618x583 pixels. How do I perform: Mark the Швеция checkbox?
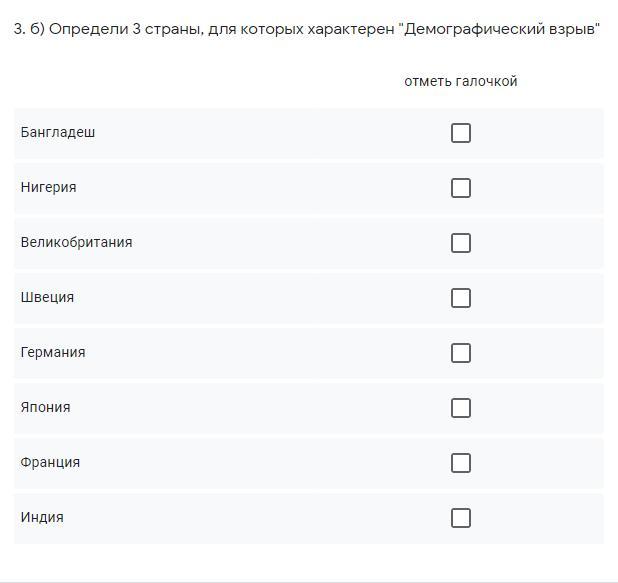(461, 298)
